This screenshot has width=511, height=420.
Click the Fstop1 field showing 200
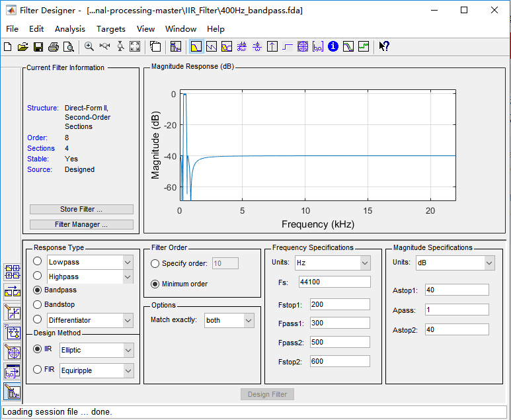[340, 304]
